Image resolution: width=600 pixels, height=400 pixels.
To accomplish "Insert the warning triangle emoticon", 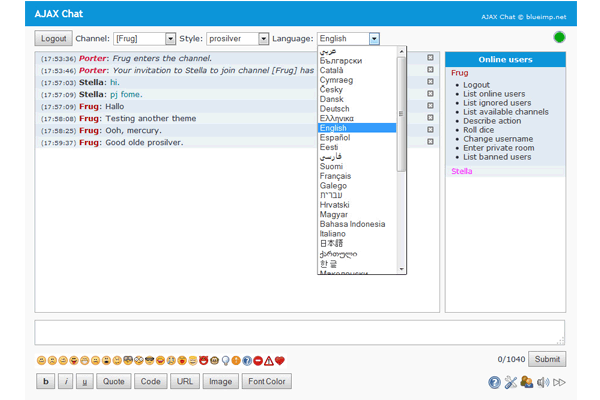I will [269, 360].
